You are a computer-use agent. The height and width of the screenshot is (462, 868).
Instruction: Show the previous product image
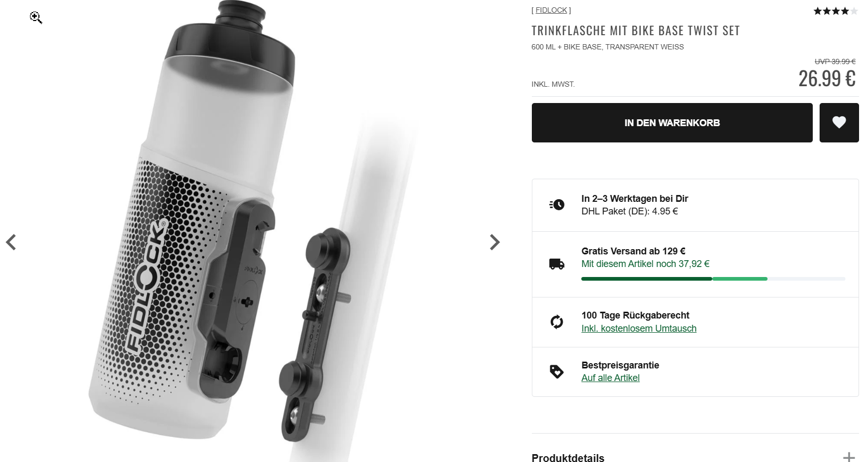click(x=11, y=242)
